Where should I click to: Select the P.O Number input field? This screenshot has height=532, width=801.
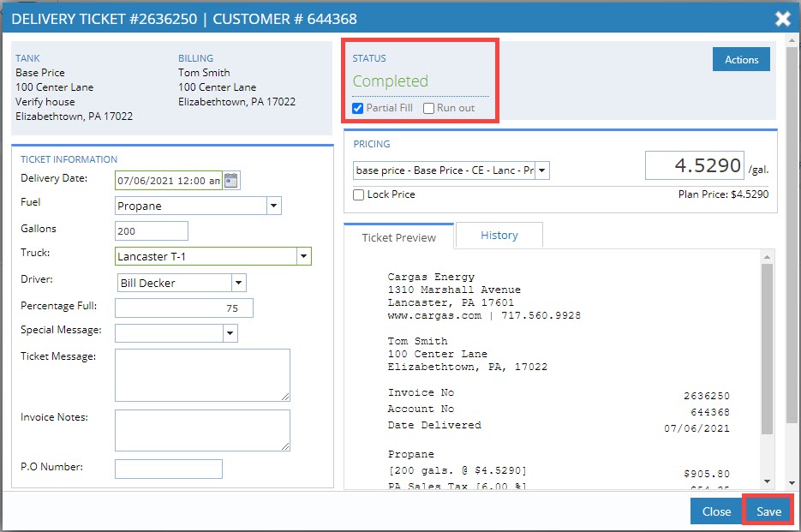click(x=169, y=469)
